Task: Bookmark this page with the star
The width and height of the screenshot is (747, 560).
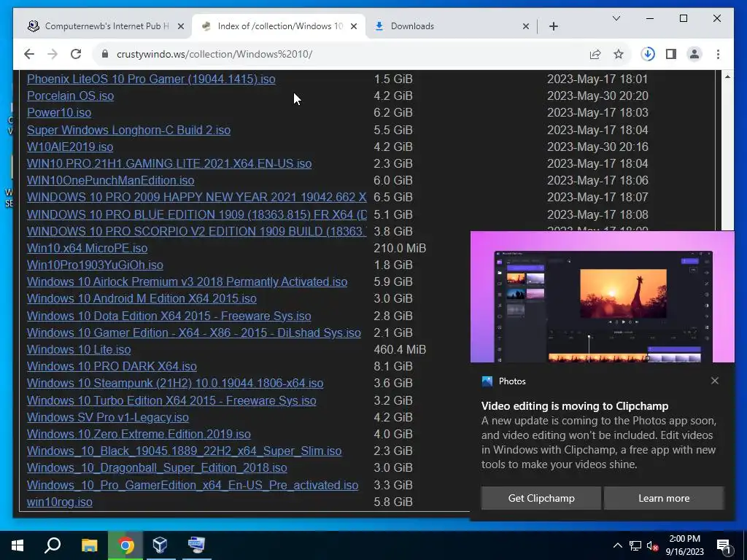Action: point(619,54)
